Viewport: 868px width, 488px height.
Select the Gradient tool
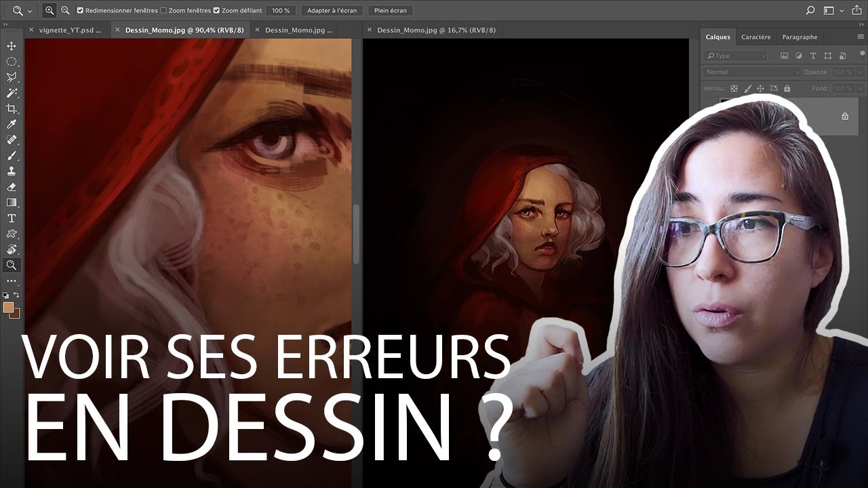[x=12, y=203]
